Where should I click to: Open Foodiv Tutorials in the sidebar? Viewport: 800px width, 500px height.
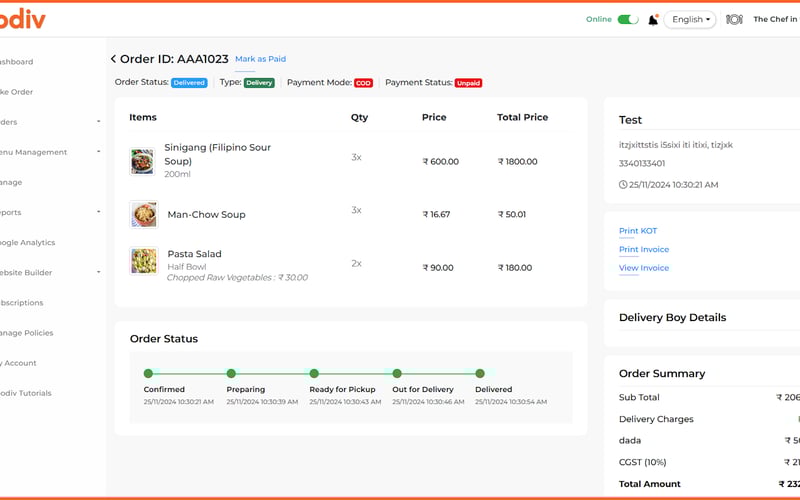point(26,393)
